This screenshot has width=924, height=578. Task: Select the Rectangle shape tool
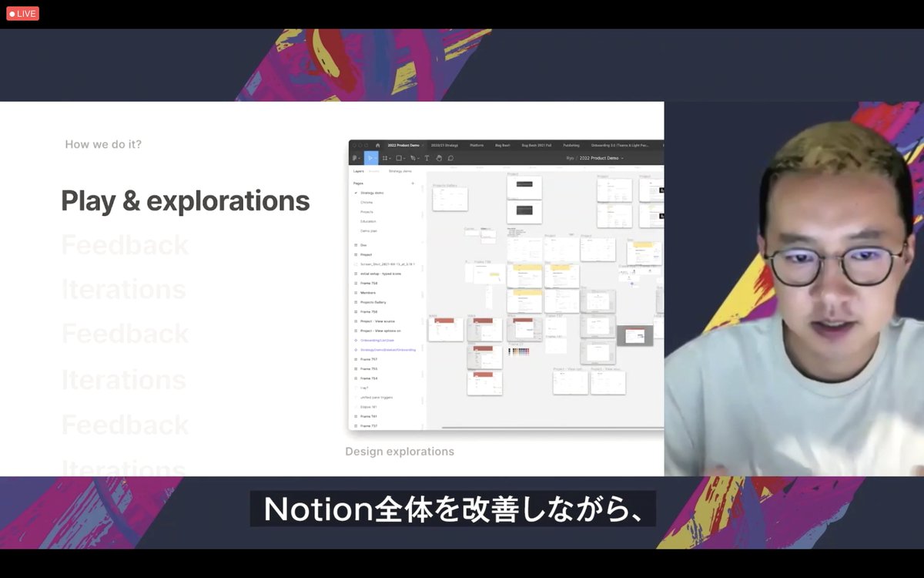pos(400,158)
